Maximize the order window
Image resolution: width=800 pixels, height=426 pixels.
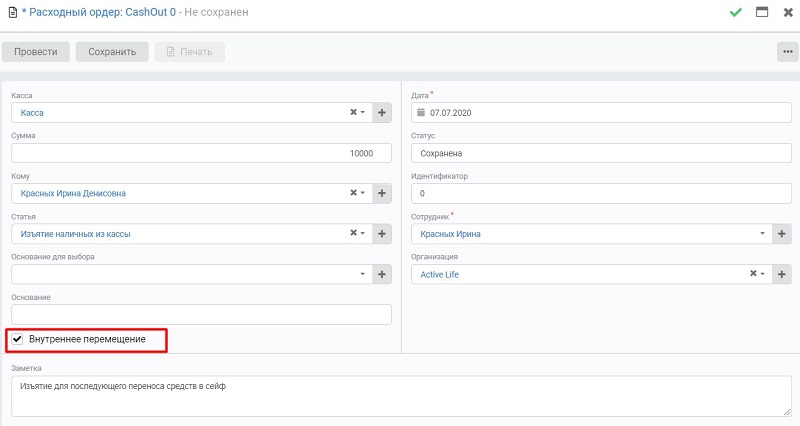(762, 12)
